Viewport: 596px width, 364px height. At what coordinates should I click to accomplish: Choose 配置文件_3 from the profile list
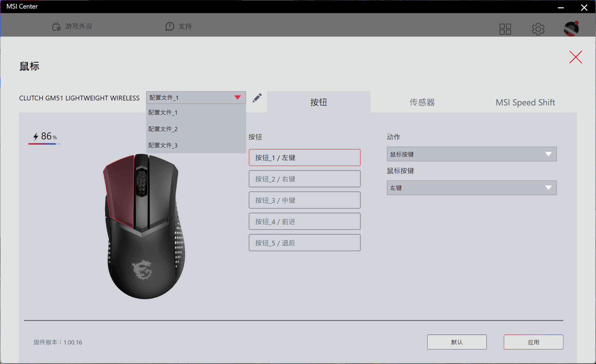[x=196, y=145]
